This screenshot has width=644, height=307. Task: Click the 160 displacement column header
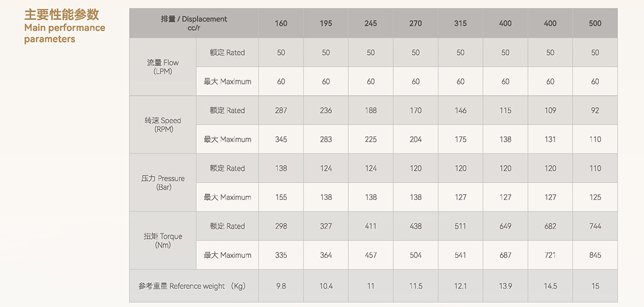click(x=281, y=23)
